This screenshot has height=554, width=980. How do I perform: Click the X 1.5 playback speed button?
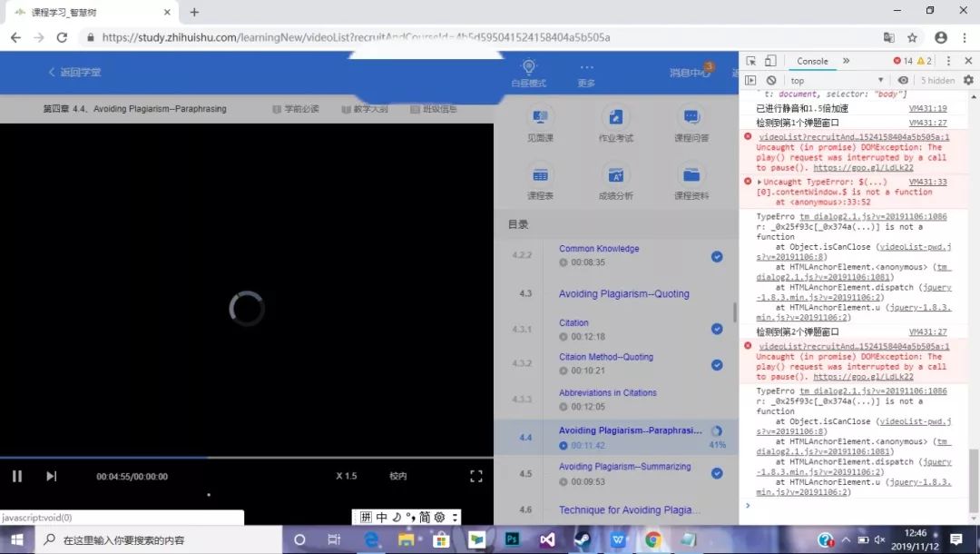pos(346,475)
